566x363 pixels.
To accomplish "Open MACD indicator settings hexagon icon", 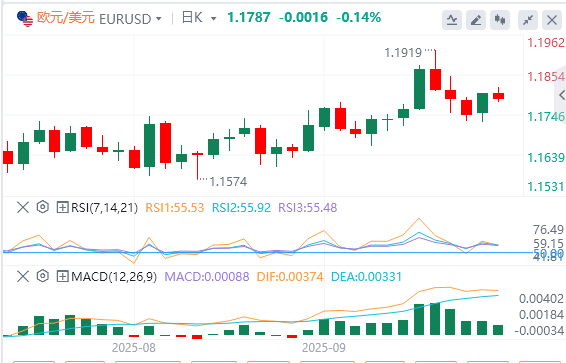I will point(43,276).
